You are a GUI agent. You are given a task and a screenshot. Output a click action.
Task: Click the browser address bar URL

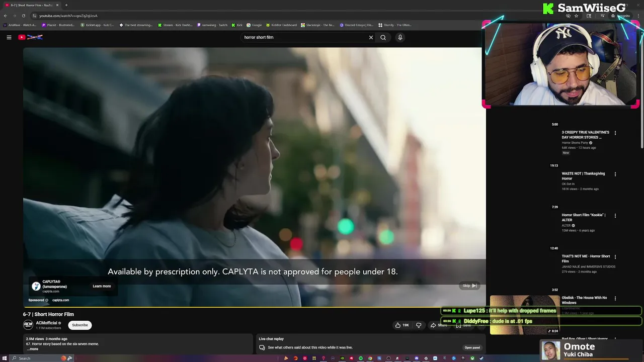click(x=68, y=16)
